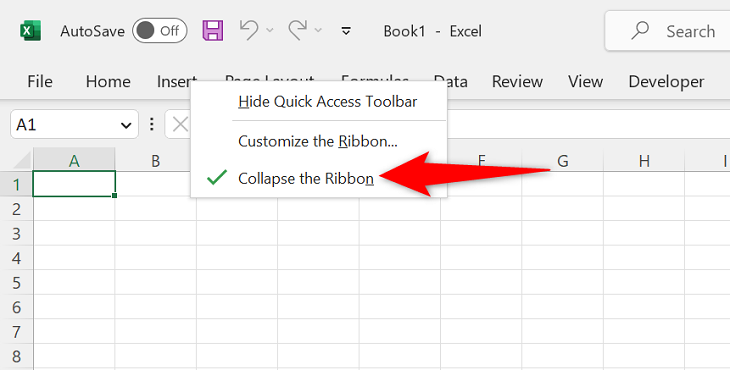Open the File tab
This screenshot has width=730, height=370.
[x=40, y=81]
